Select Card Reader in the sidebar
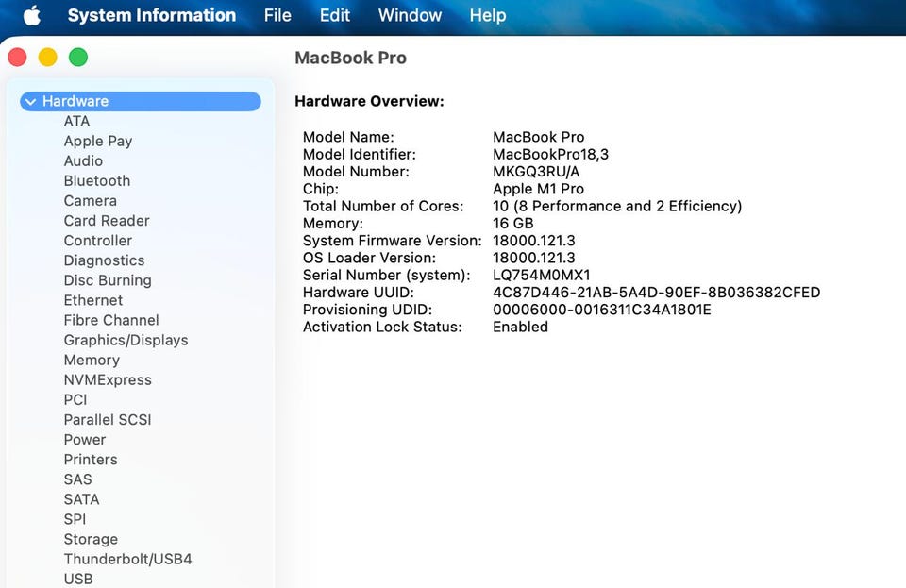Screen dimensions: 906x588 pos(107,221)
